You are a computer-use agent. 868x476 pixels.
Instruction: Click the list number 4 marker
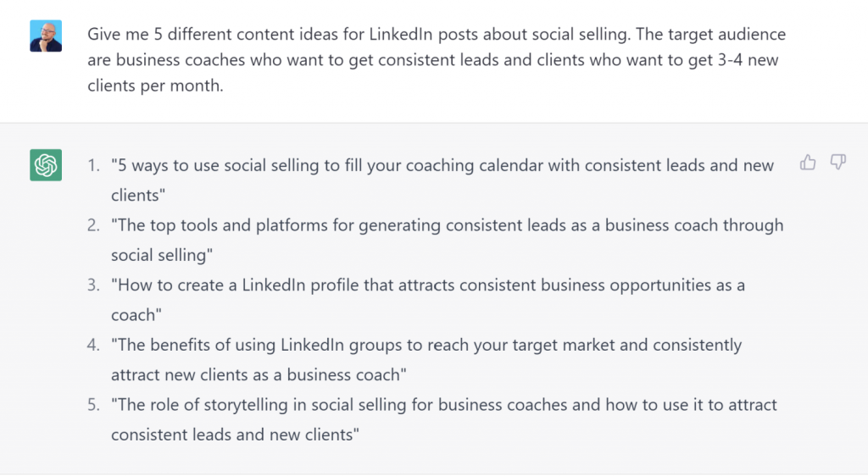pos(93,345)
